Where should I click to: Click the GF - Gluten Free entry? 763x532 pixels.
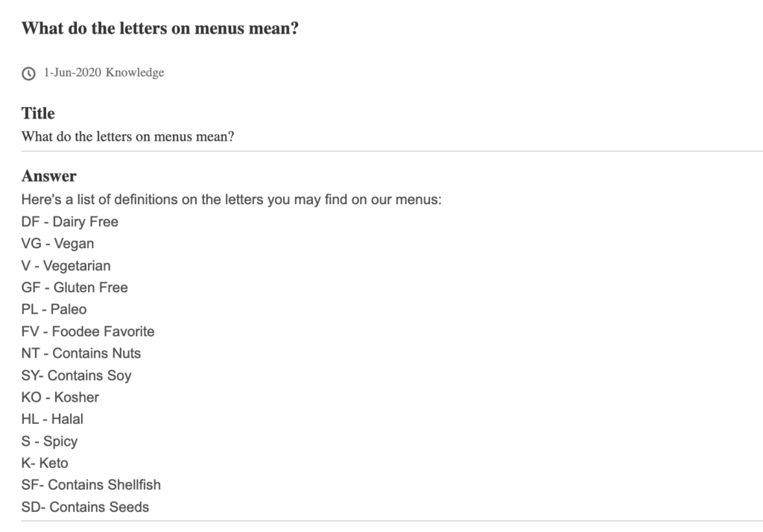75,287
